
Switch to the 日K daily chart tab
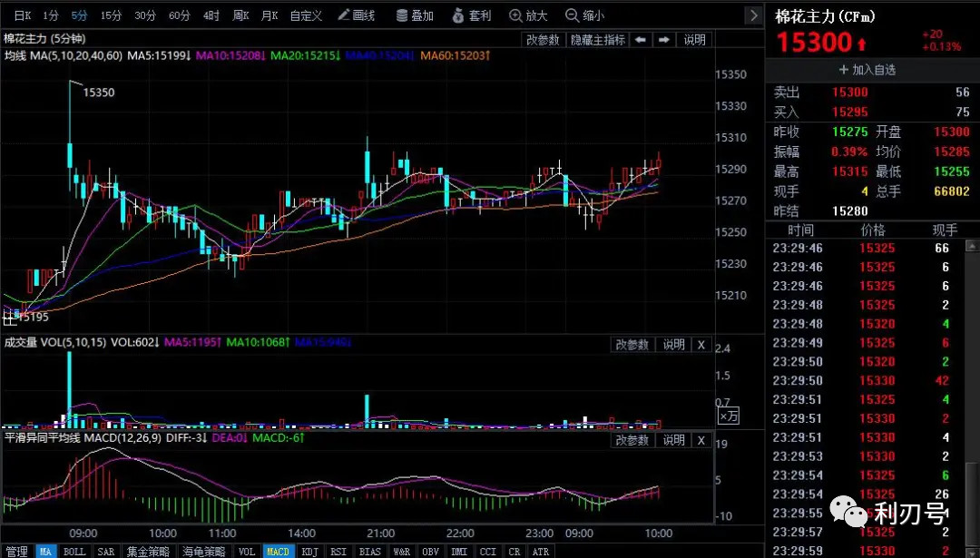tap(22, 15)
